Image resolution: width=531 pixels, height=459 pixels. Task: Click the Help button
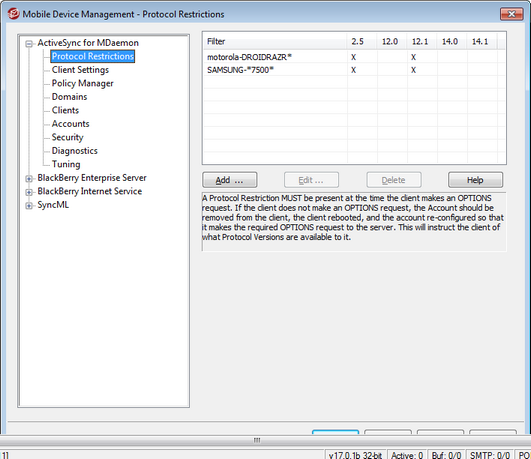coord(475,180)
